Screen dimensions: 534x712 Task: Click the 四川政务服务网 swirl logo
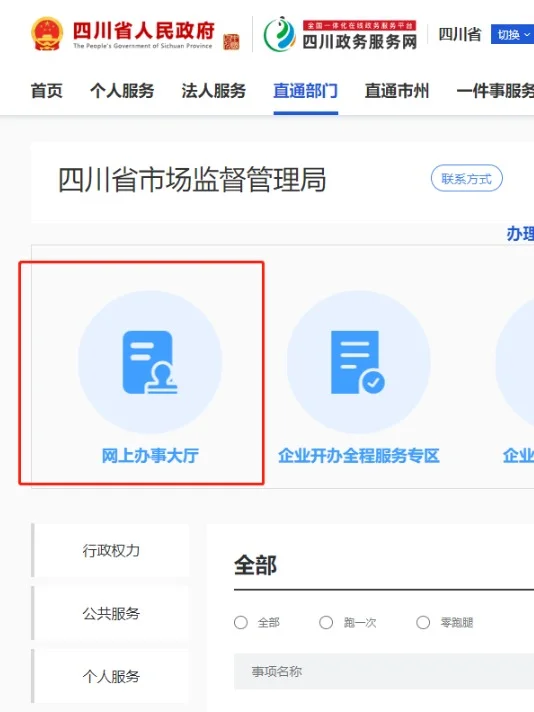[x=279, y=34]
